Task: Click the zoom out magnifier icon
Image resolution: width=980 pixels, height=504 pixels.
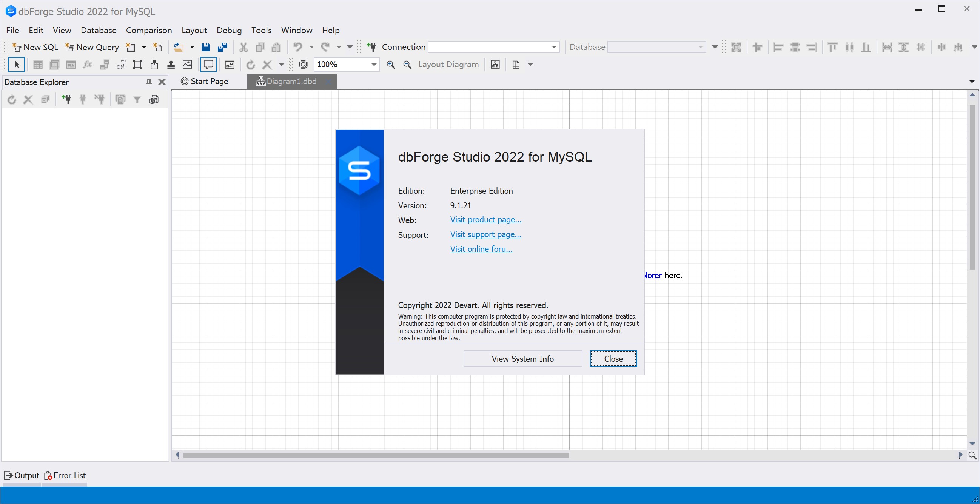Action: [x=407, y=64]
